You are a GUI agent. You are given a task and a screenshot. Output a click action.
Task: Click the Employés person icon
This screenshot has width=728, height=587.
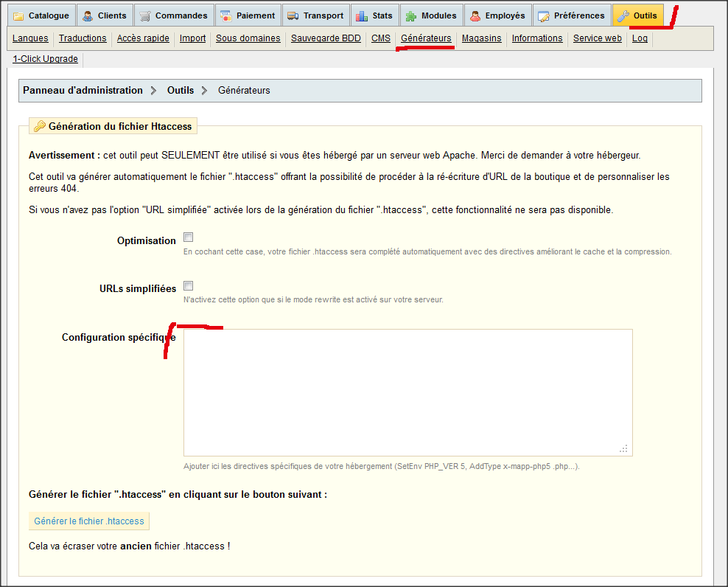click(475, 16)
